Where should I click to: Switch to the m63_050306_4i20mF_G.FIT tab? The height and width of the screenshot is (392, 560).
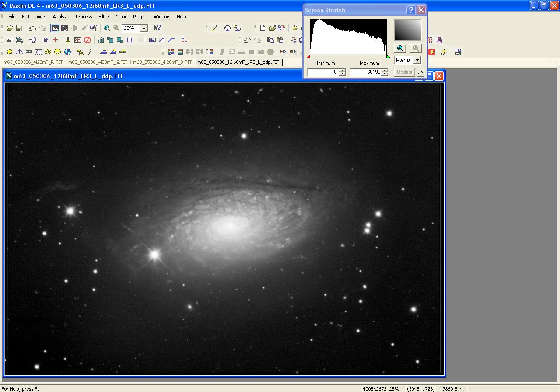click(x=98, y=62)
